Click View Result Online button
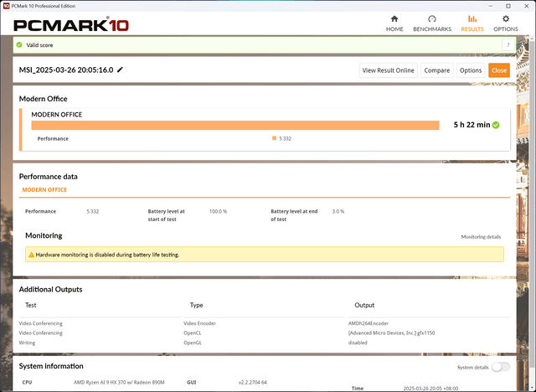 (x=388, y=70)
